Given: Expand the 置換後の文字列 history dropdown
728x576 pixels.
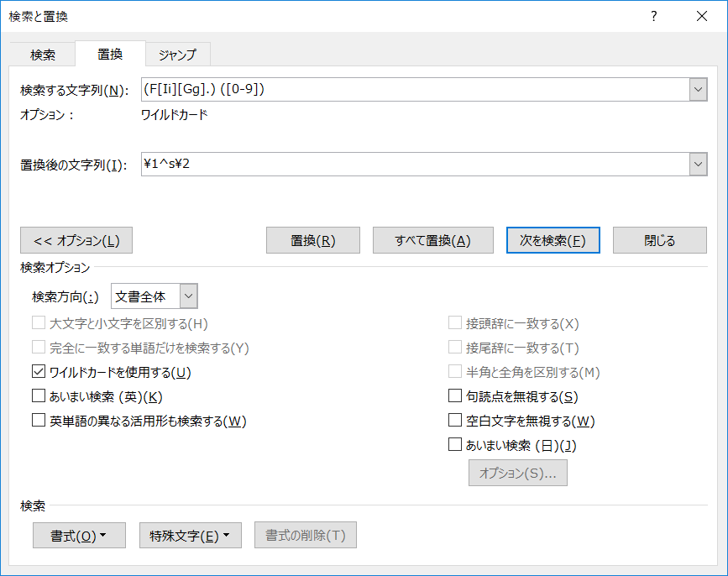Looking at the screenshot, I should pyautogui.click(x=698, y=165).
